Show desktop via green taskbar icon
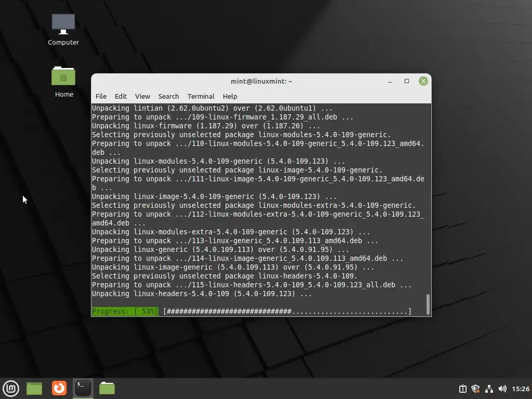This screenshot has width=532, height=399. point(34,389)
